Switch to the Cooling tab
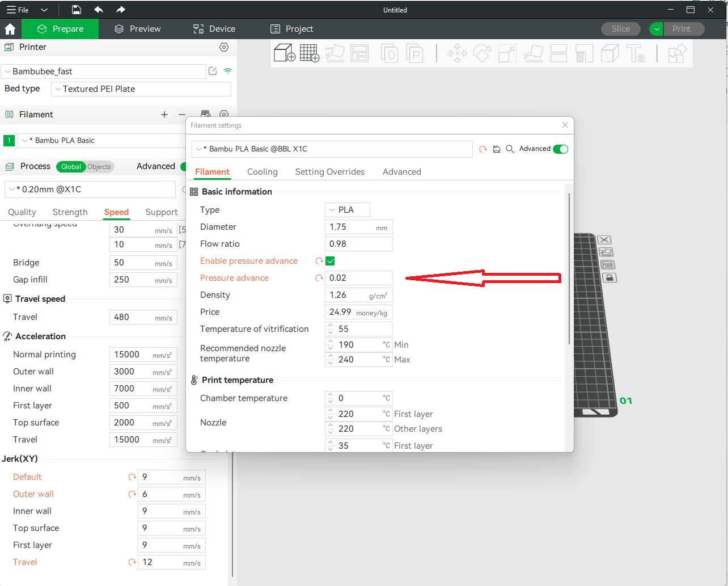Image resolution: width=728 pixels, height=586 pixels. pyautogui.click(x=262, y=172)
